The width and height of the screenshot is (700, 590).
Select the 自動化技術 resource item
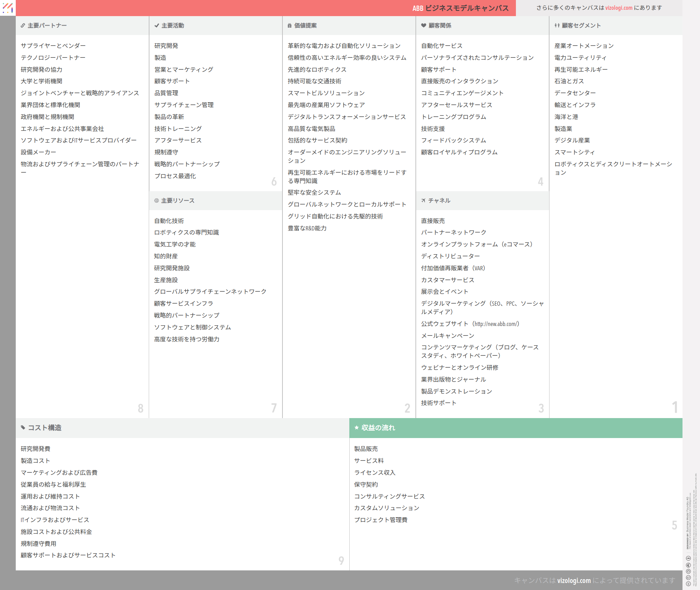pos(169,221)
